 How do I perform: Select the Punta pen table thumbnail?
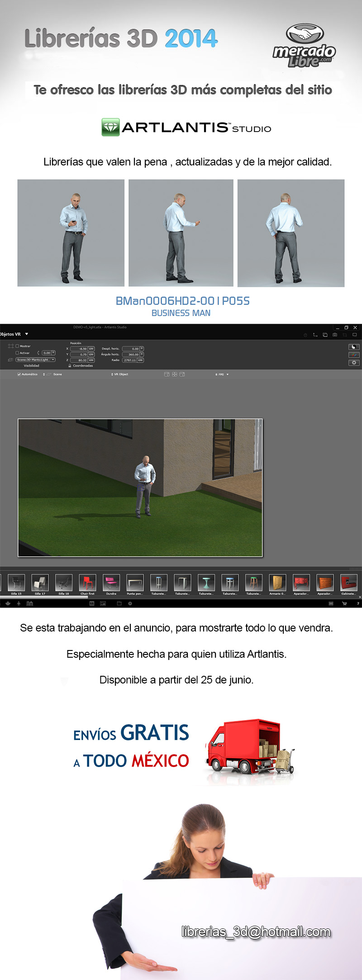(135, 582)
